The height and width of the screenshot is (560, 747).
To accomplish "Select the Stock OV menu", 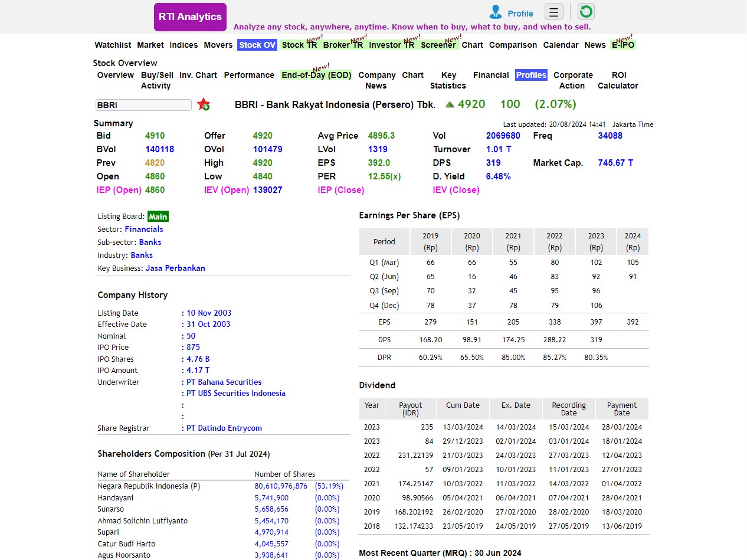I will [257, 45].
